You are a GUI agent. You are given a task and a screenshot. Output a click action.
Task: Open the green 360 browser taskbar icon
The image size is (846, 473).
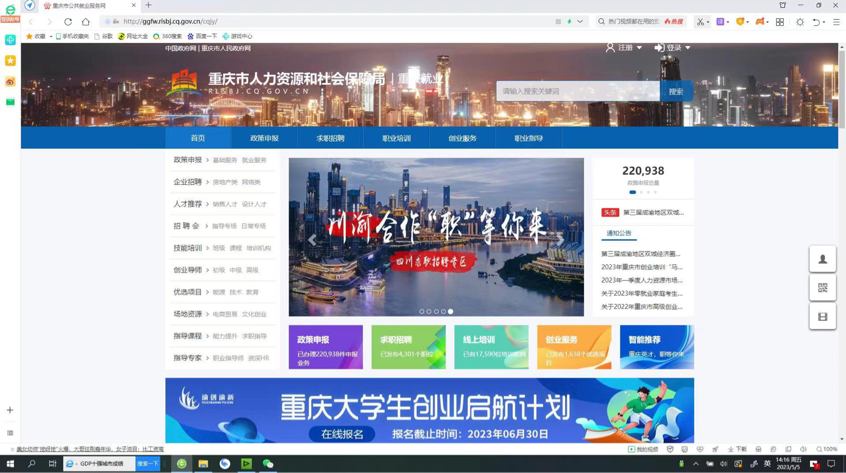tap(181, 464)
